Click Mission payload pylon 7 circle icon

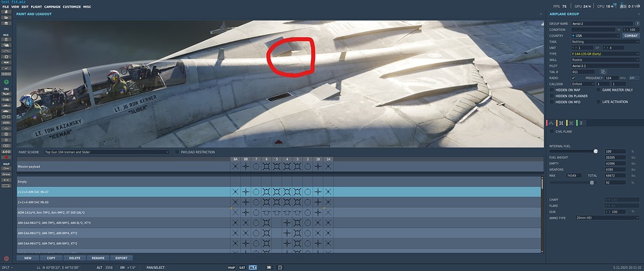point(256,167)
